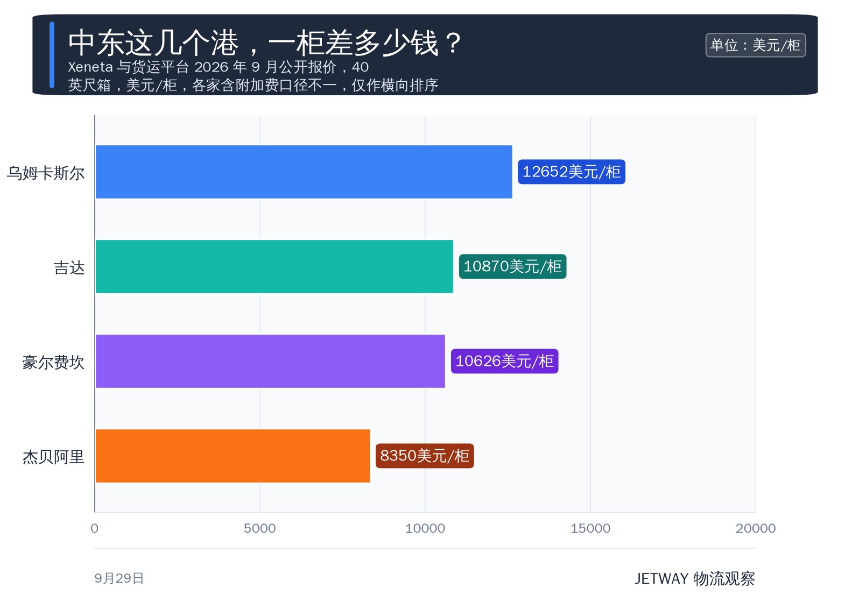Viewport: 845px width, 616px height.
Task: Click the chart title 中东这几个港，一柜差多少钱？
Action: coord(265,43)
